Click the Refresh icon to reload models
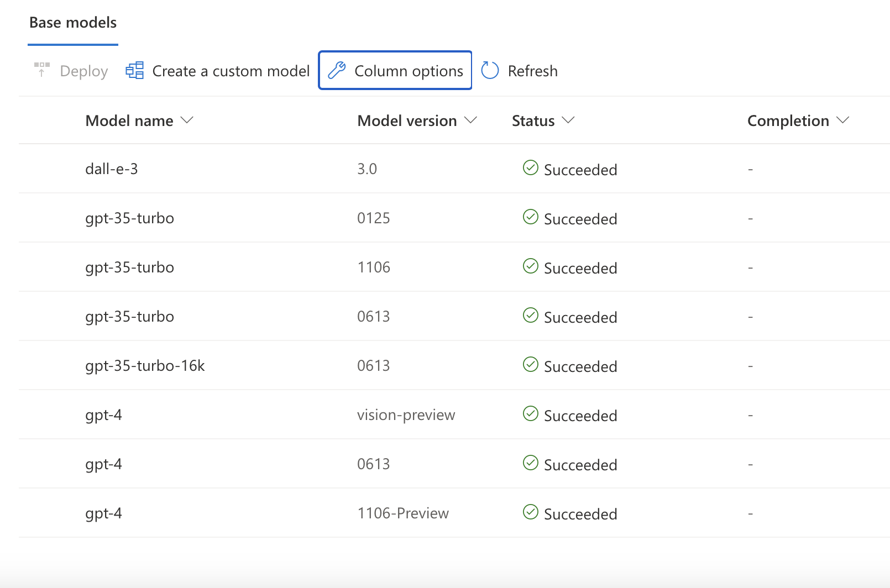This screenshot has height=588, width=890. click(490, 70)
